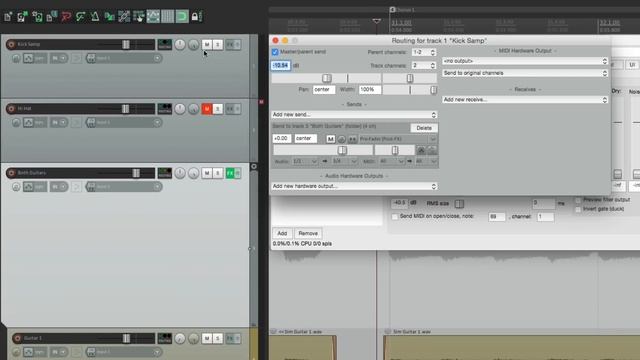Viewport: 640px width, 360px height.
Task: Mute the Guitar 1 track
Action: [x=207, y=338]
